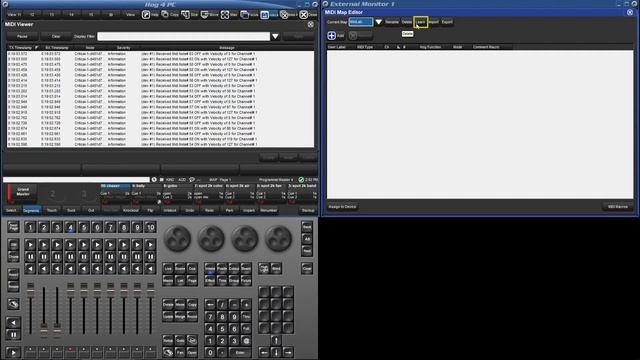This screenshot has height=360, width=640.
Task: Click the Close window toolbar icon
Action: (x=304, y=15)
